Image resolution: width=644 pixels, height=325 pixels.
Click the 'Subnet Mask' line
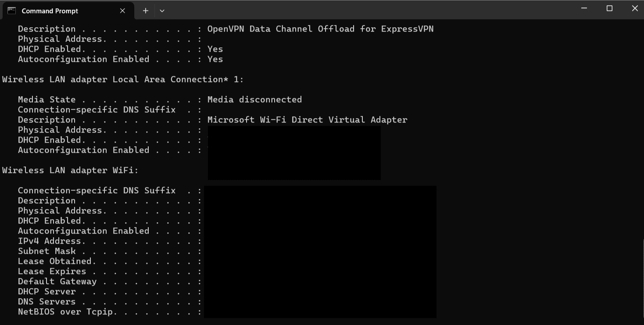(x=47, y=251)
